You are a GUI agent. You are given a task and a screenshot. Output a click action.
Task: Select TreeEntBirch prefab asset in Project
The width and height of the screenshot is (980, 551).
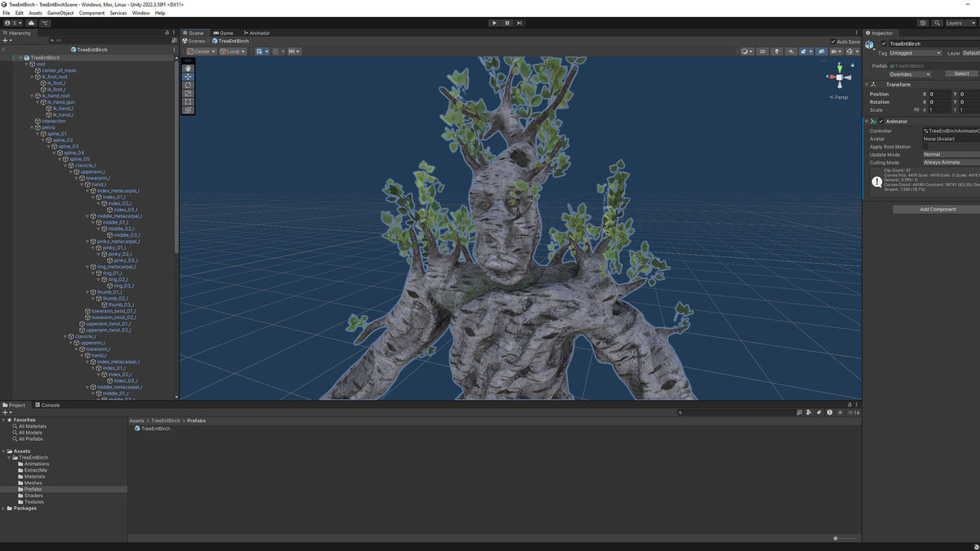click(153, 429)
